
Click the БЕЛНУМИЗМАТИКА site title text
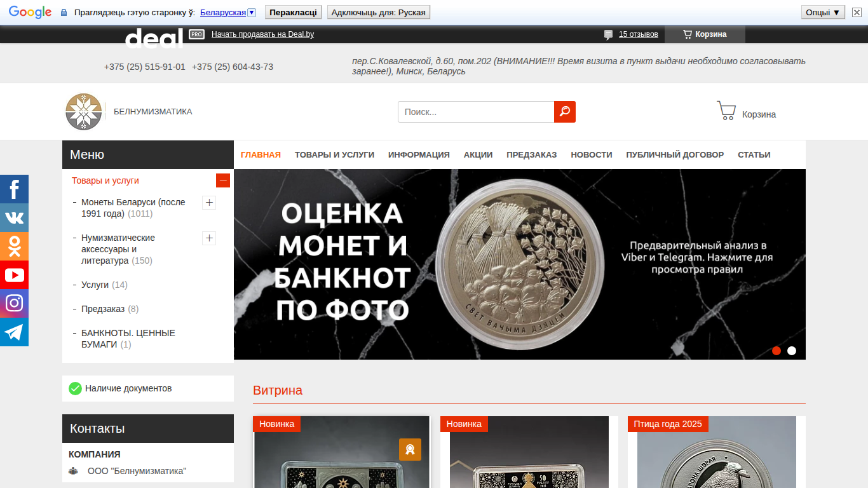(153, 112)
